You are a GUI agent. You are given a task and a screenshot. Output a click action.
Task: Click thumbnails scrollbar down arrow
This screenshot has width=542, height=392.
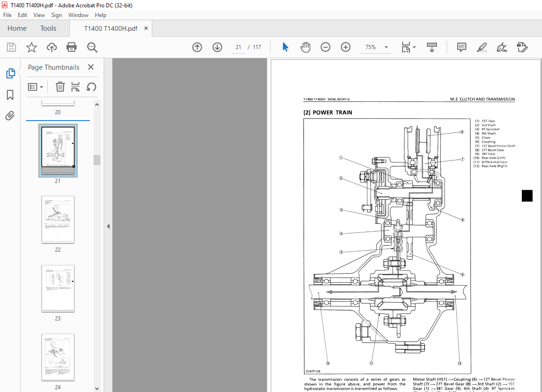(x=97, y=388)
